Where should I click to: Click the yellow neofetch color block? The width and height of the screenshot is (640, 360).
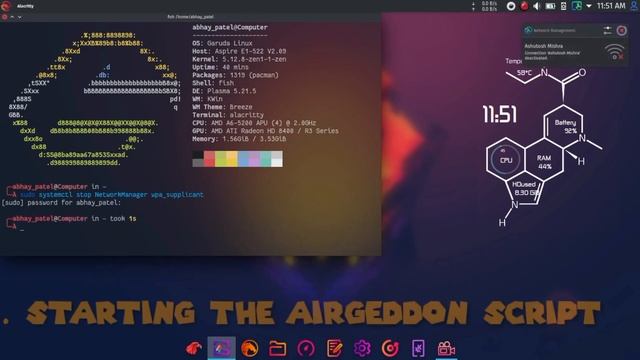coord(232,158)
